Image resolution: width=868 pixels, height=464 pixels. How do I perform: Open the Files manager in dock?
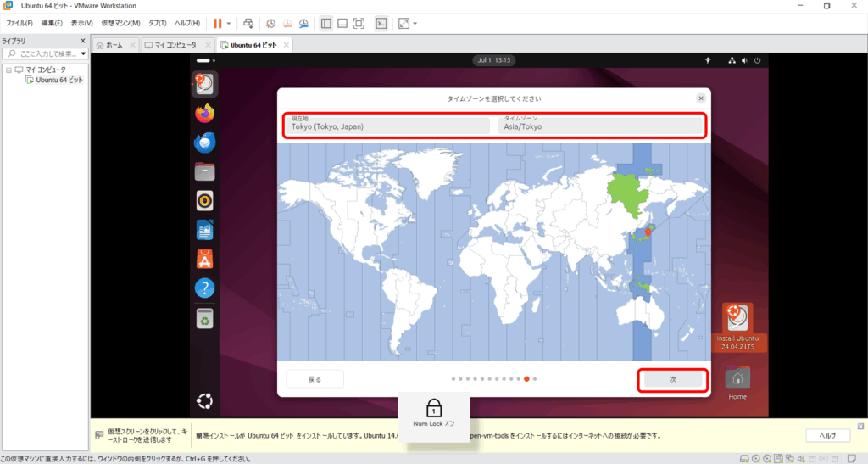pos(204,171)
